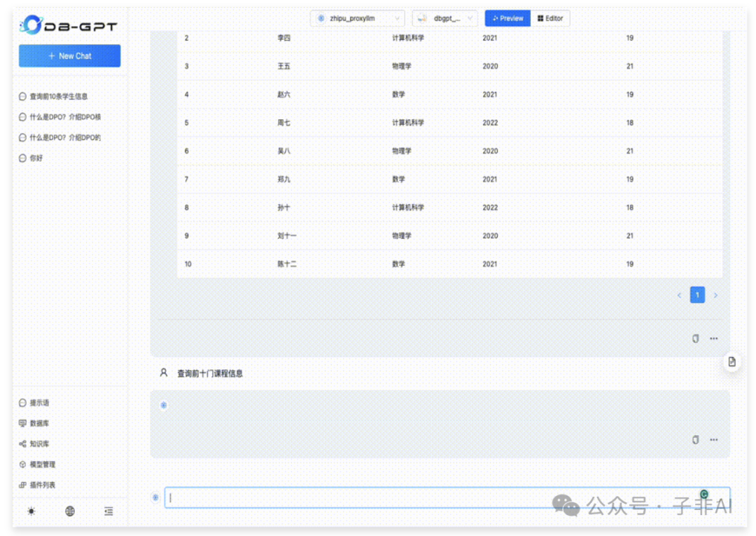
Task: Toggle dark theme with the sun icon
Action: click(x=31, y=511)
